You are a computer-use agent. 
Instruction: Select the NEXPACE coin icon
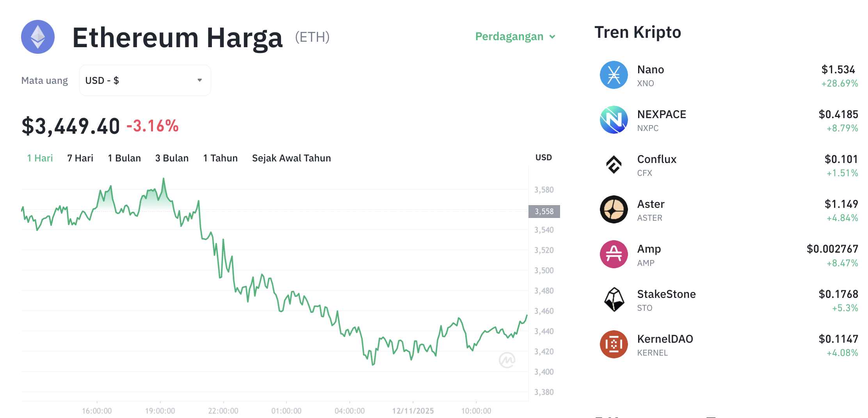click(x=614, y=120)
